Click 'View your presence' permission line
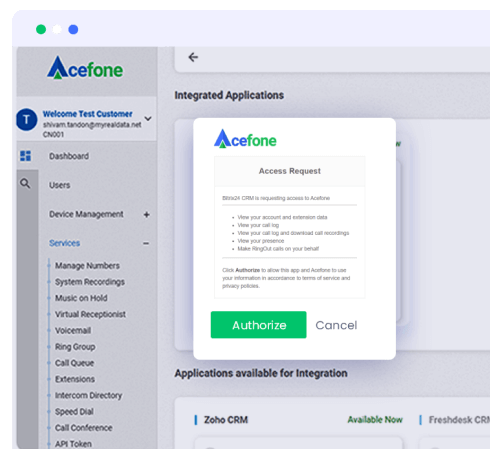490x449 pixels. (261, 241)
